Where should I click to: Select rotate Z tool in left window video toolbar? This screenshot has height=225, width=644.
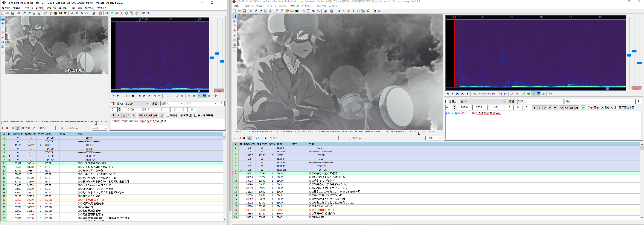tap(3, 28)
